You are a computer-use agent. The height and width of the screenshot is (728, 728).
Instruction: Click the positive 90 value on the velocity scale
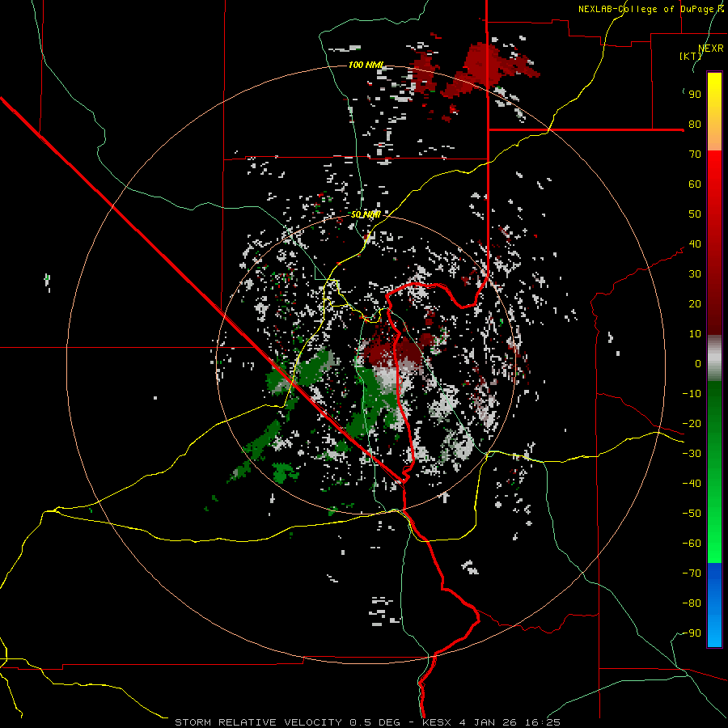[x=695, y=95]
